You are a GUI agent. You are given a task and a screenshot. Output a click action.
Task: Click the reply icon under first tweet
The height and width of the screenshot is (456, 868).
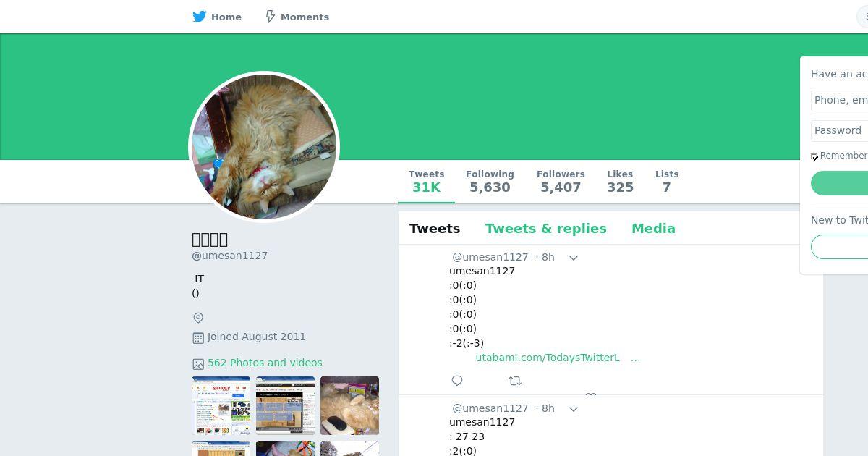point(457,381)
